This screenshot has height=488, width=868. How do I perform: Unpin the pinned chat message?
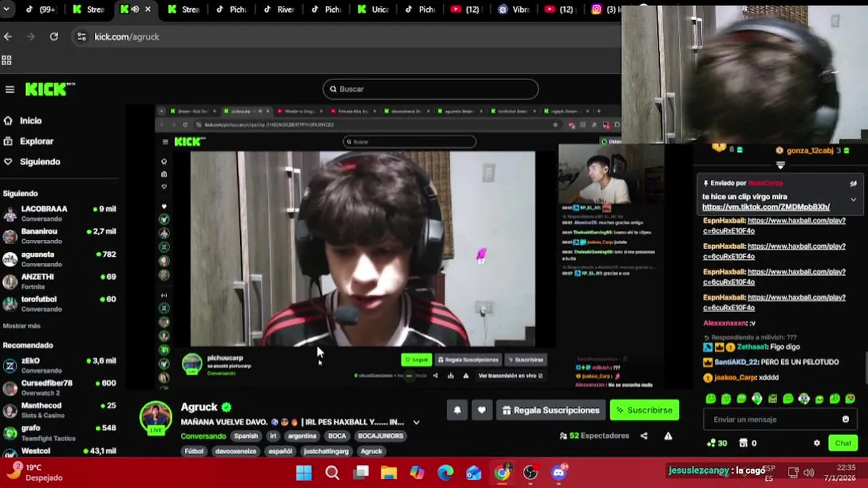coord(854,184)
